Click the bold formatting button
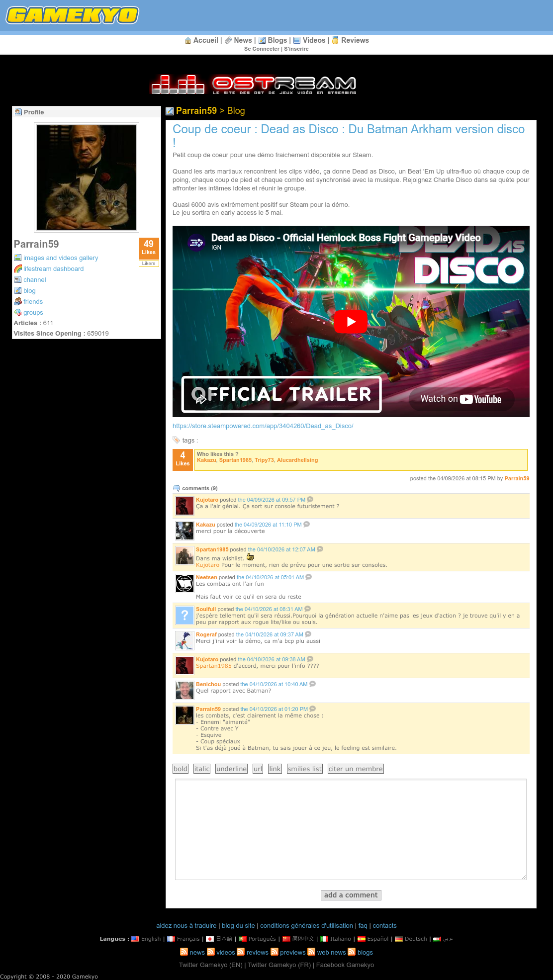The width and height of the screenshot is (553, 980). click(181, 769)
